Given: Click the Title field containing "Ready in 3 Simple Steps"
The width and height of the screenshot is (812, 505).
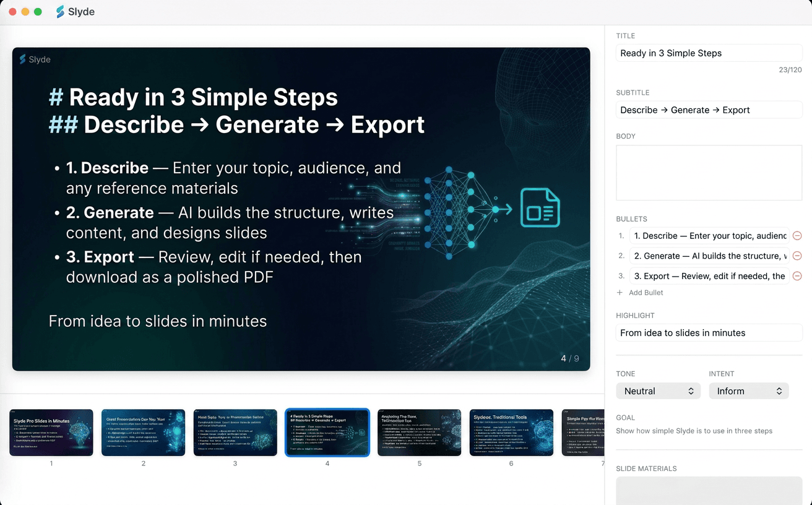Looking at the screenshot, I should (x=709, y=53).
